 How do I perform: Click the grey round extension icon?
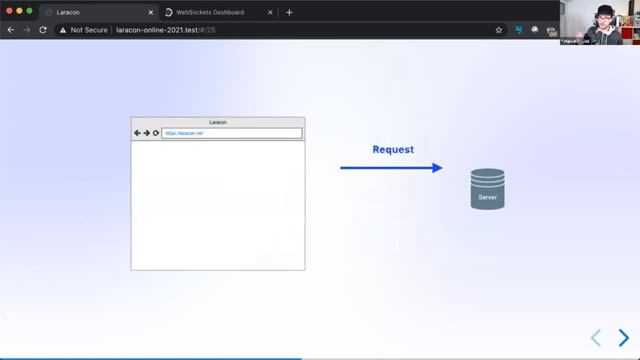pos(535,29)
